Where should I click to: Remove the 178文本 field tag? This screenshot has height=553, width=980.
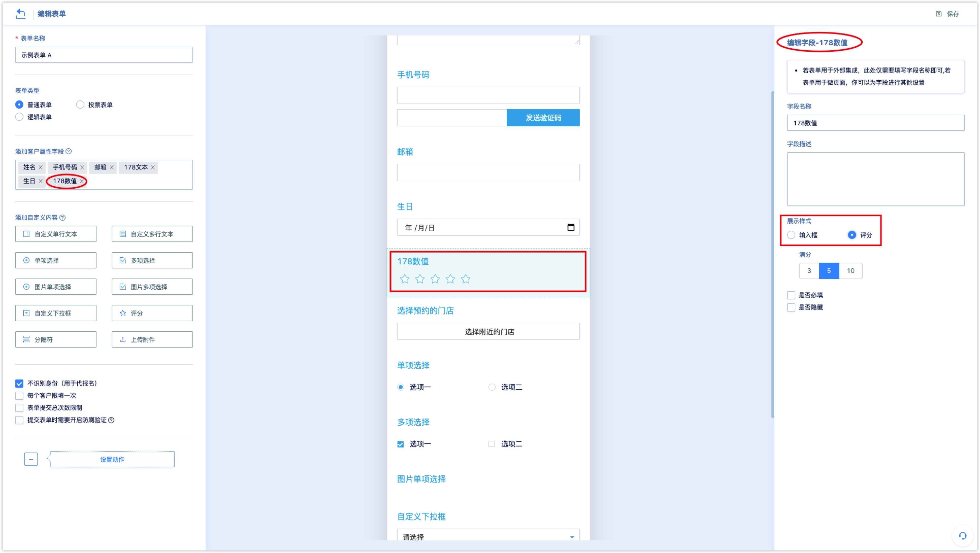click(x=153, y=167)
